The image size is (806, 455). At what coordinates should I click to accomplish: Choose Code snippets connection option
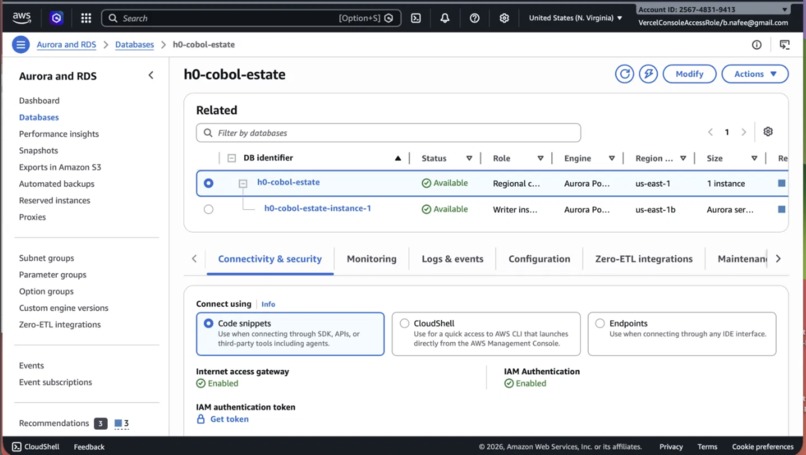[x=290, y=334]
